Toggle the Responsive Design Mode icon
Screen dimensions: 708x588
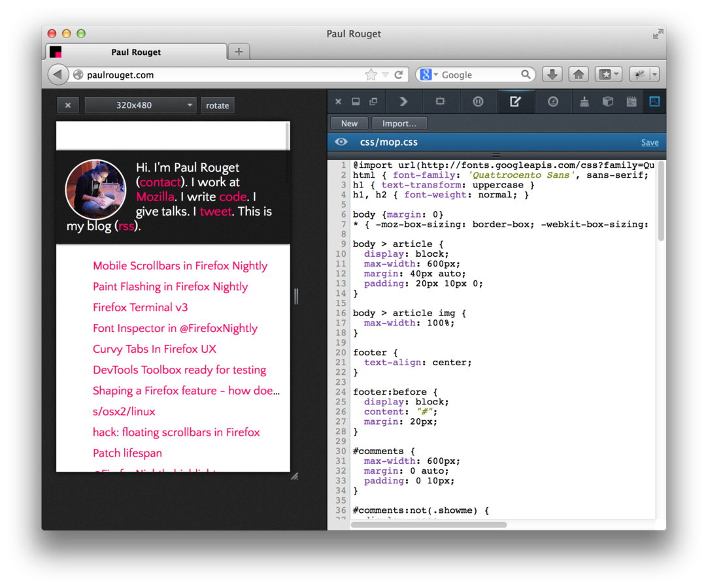click(654, 101)
